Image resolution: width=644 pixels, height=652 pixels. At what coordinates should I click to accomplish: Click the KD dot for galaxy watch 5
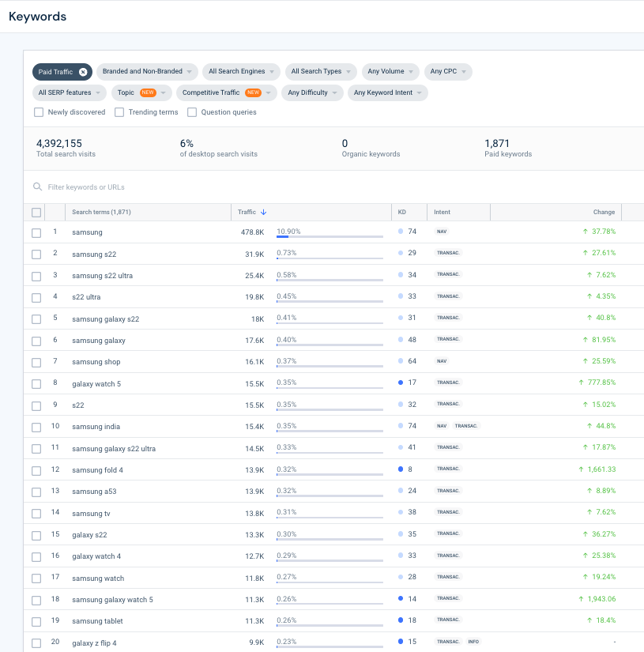coord(401,383)
